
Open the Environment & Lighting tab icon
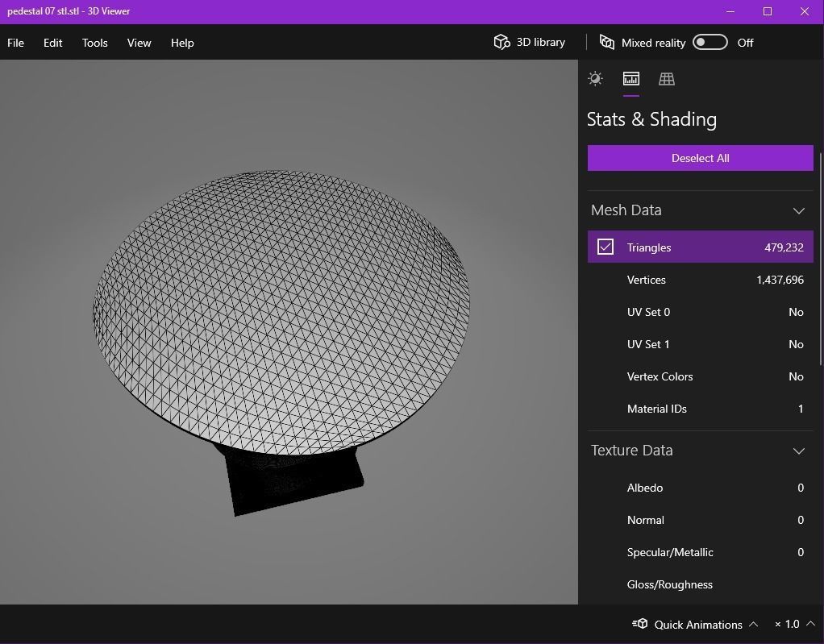(x=595, y=79)
